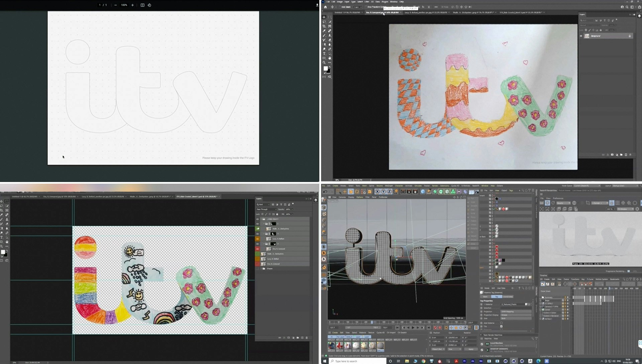The width and height of the screenshot is (642, 364).
Task: Select the Type tool in upper Photoshop window
Action: tap(324, 53)
